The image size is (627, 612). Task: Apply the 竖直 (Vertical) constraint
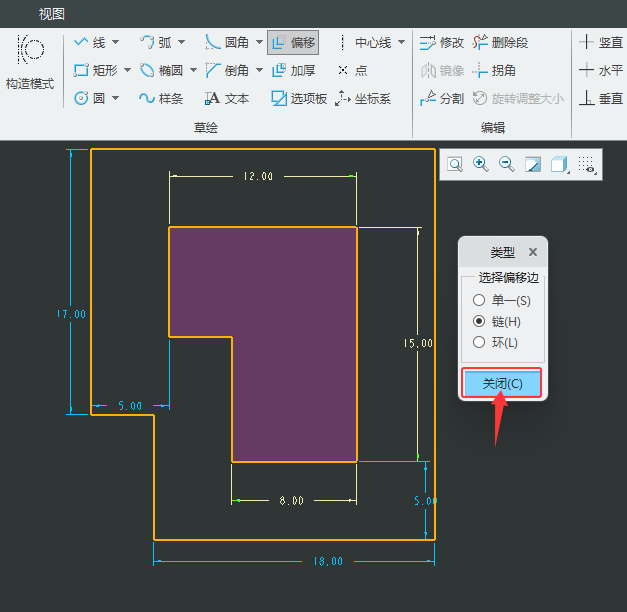point(602,42)
